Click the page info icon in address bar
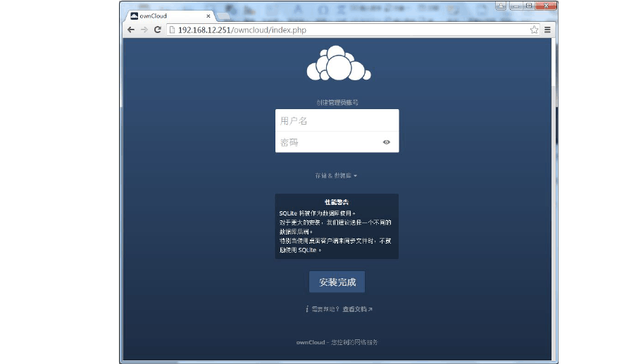629x364 pixels. (172, 30)
